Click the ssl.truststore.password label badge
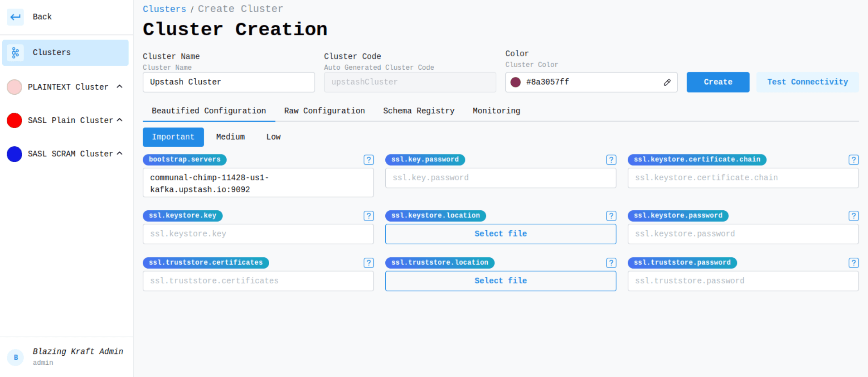 coord(682,263)
